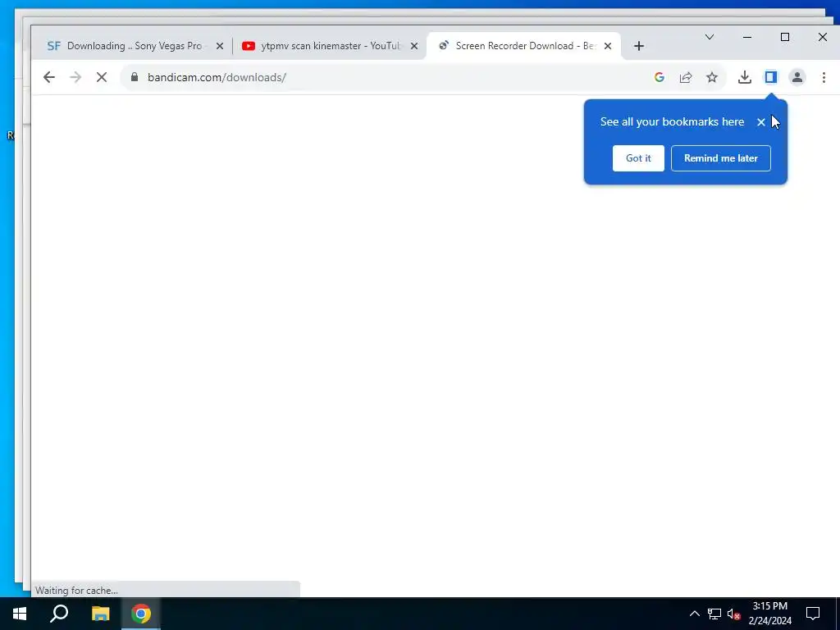Go back to the previous page
Viewport: 840px width, 630px height.
[48, 77]
